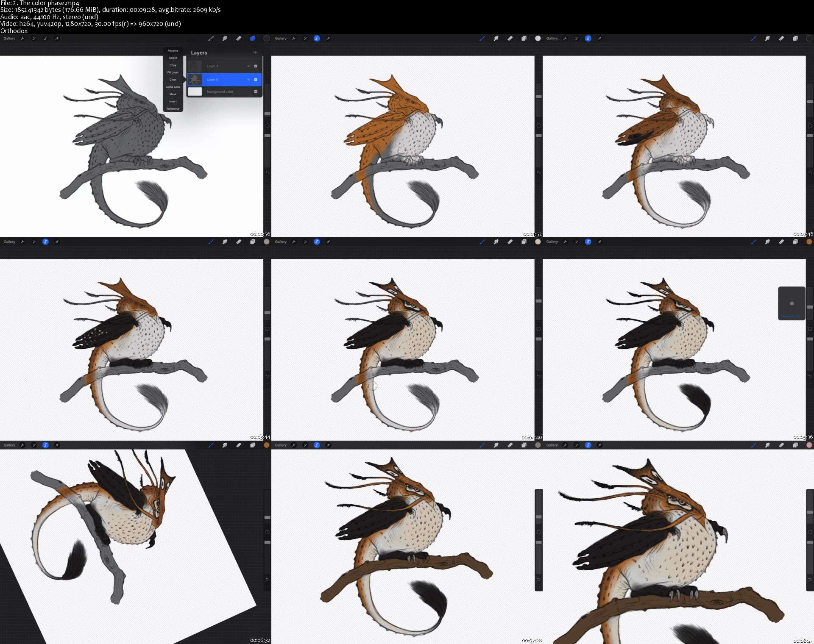The height and width of the screenshot is (644, 814).
Task: Choose Alpha Lock from layer menu
Action: (x=173, y=87)
